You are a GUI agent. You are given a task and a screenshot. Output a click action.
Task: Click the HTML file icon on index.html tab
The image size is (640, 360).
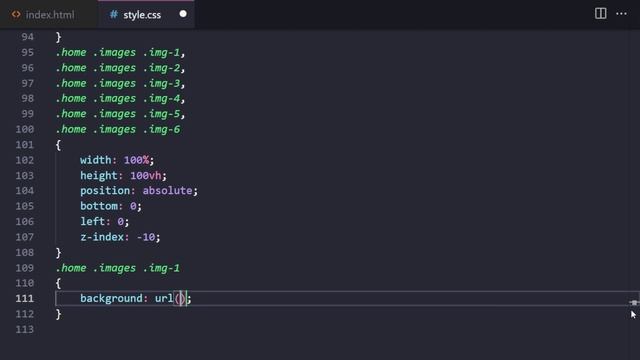click(x=16, y=15)
